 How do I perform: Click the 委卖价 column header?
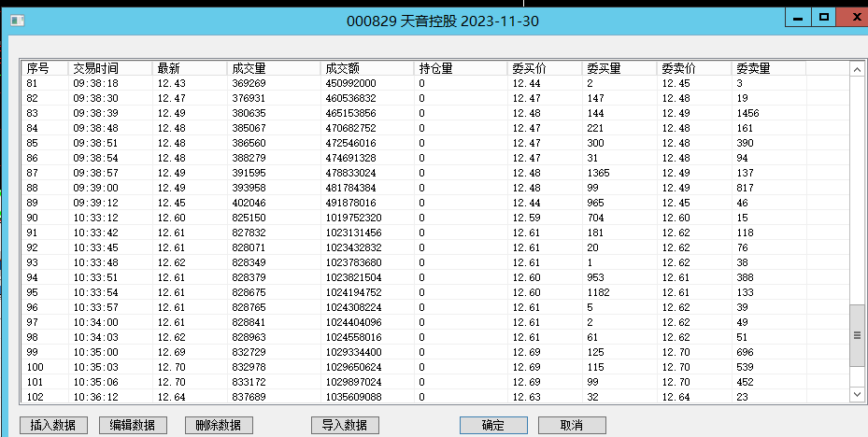[x=695, y=68]
